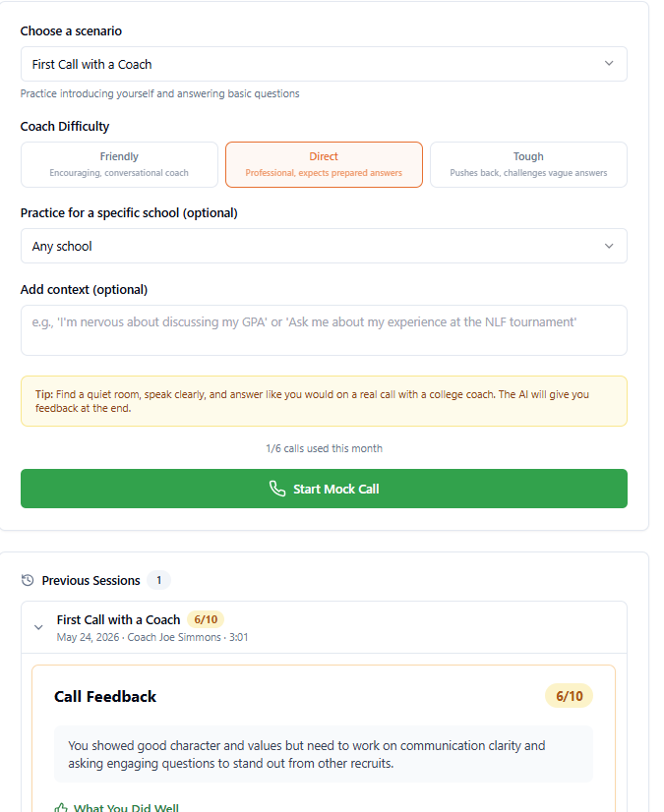Viewport: 664px width, 812px height.
Task: Open the First Call with a Coach scenario dropdown
Action: [324, 64]
